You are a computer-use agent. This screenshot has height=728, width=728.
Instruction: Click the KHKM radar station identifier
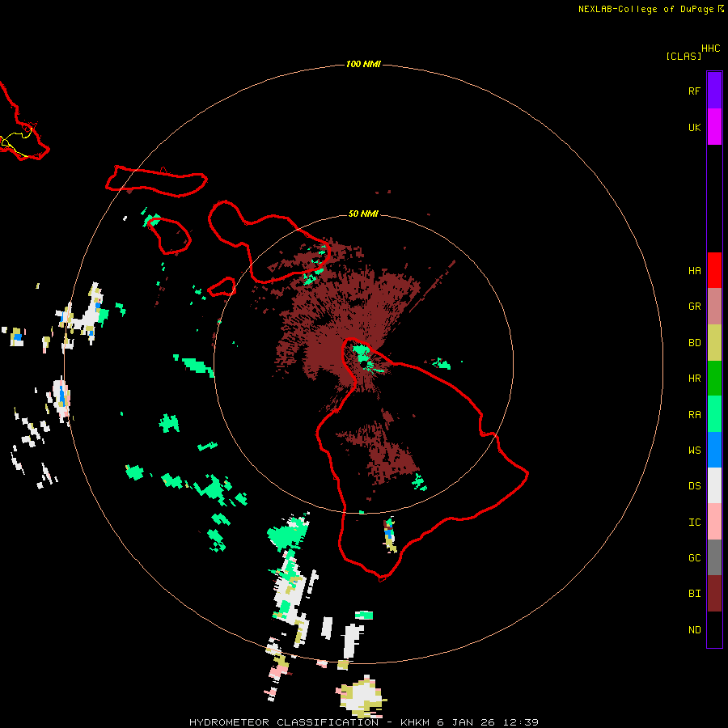click(415, 722)
